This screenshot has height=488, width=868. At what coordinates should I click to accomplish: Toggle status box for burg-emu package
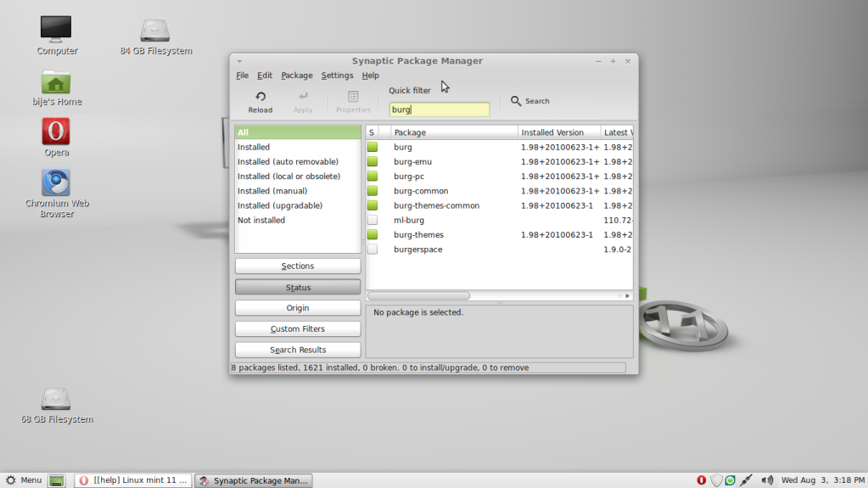372,162
